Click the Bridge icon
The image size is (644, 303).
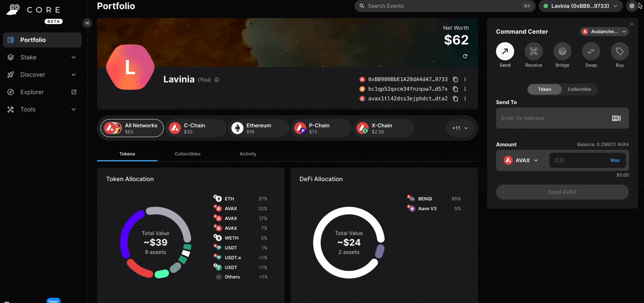pyautogui.click(x=562, y=51)
